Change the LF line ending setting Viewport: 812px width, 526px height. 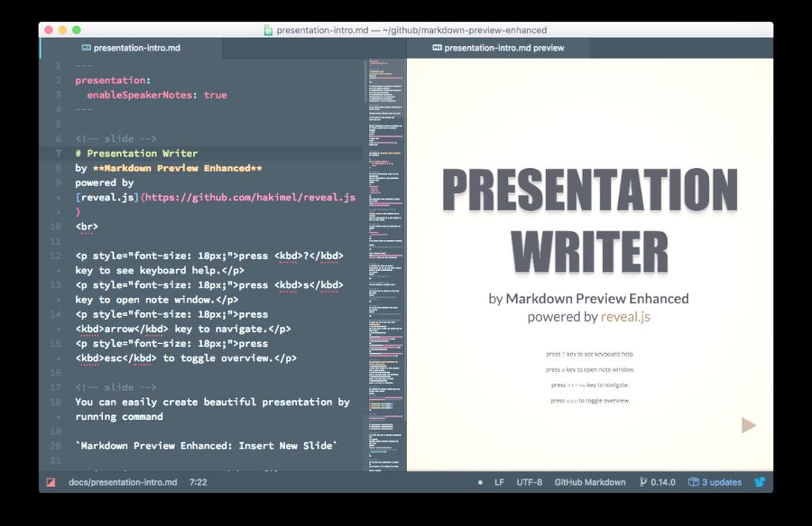[499, 482]
